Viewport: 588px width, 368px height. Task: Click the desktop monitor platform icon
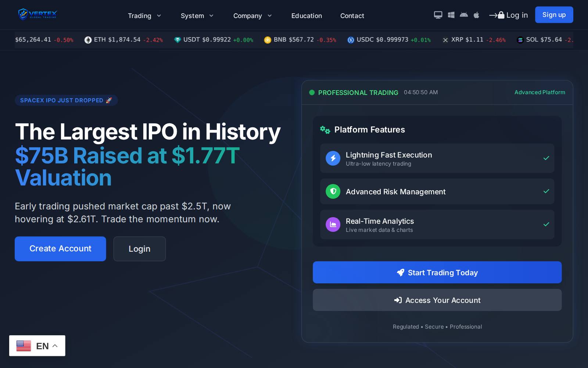point(438,15)
